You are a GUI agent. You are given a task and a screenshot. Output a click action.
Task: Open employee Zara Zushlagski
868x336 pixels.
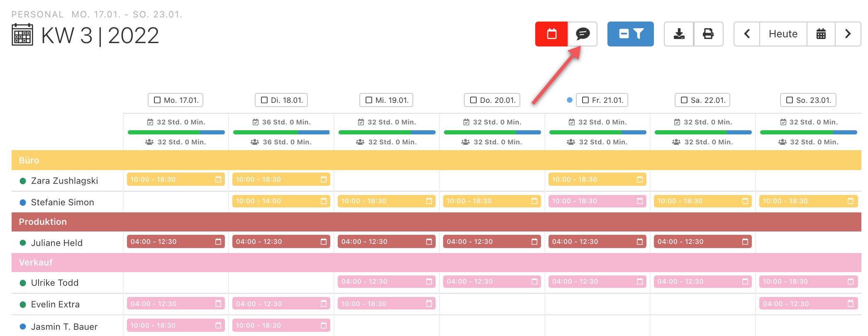pos(64,180)
